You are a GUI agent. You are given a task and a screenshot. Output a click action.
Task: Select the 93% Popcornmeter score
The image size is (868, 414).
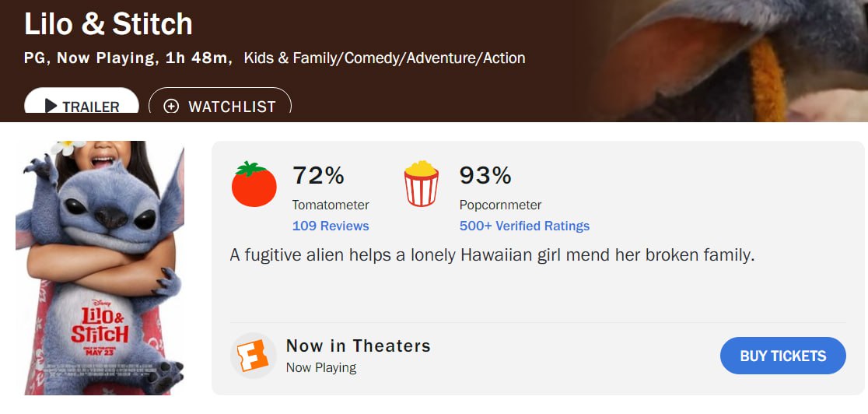pos(485,176)
